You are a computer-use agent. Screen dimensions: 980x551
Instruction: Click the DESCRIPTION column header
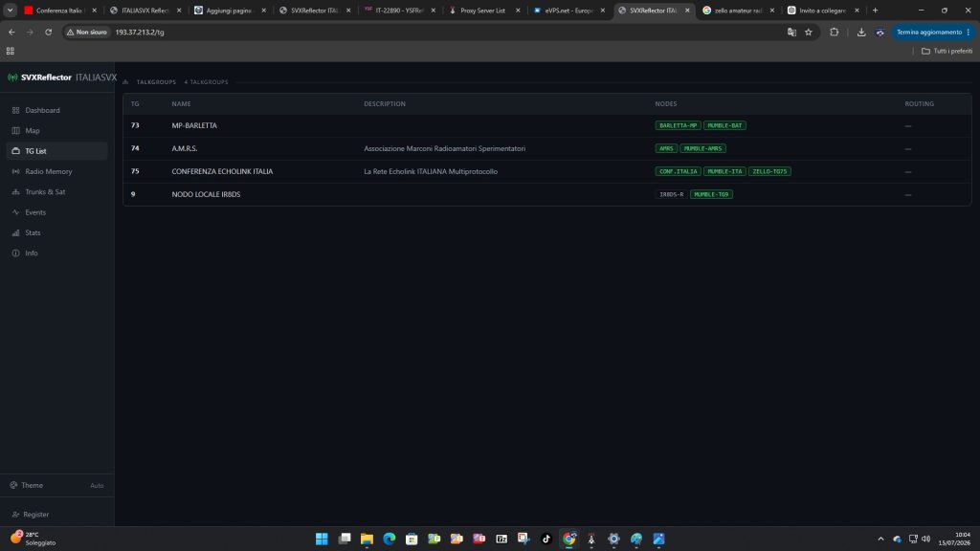pyautogui.click(x=385, y=103)
